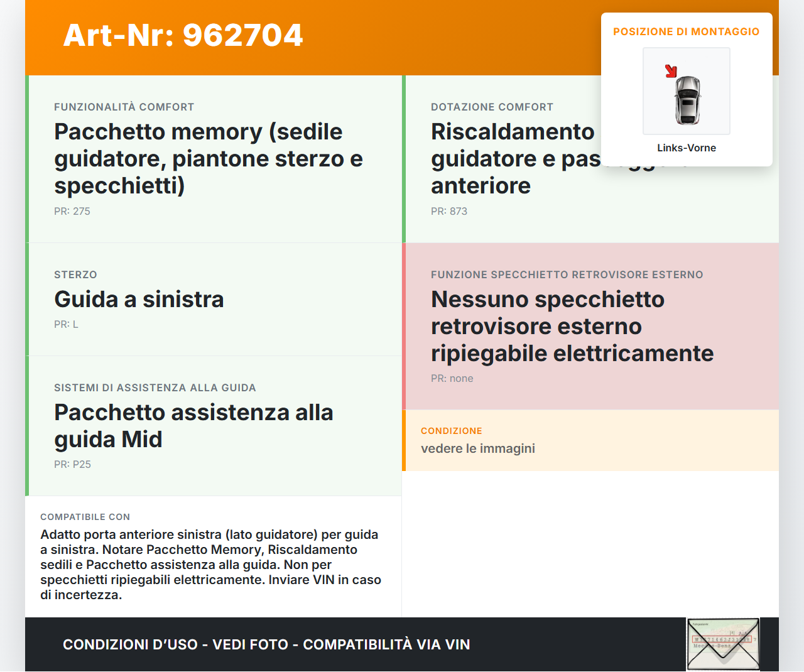Select the 'Adatto porta anteriore sinistra' compatibility paragraph
Screen dimensions: 804x672
(211, 565)
